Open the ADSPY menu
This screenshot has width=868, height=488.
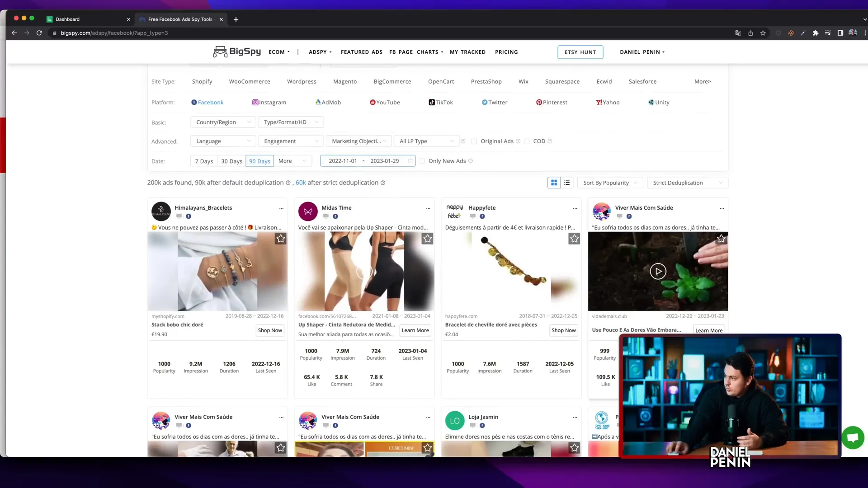click(x=320, y=52)
